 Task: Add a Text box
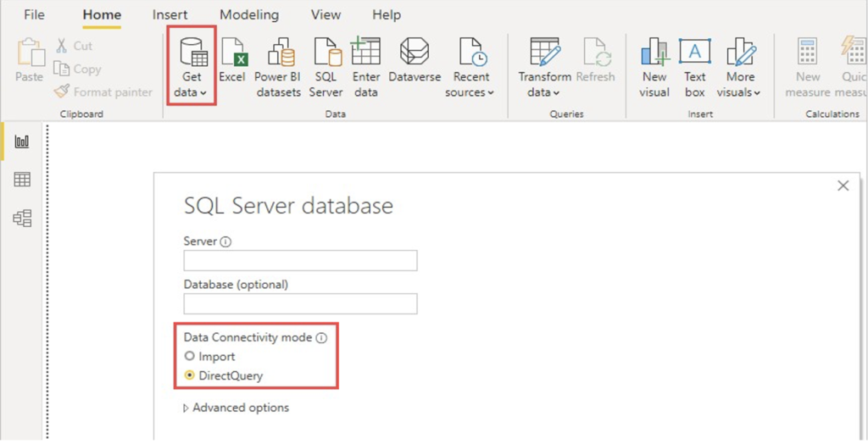pos(695,68)
